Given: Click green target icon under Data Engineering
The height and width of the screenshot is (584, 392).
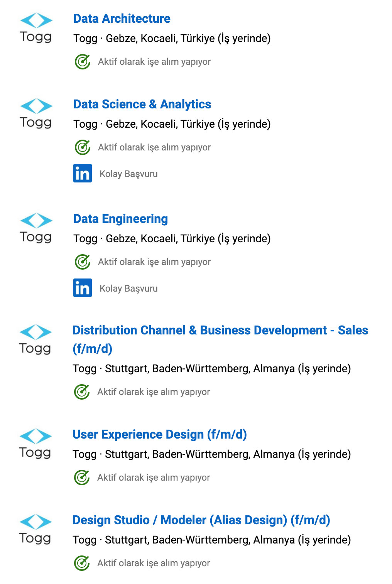Looking at the screenshot, I should [82, 262].
